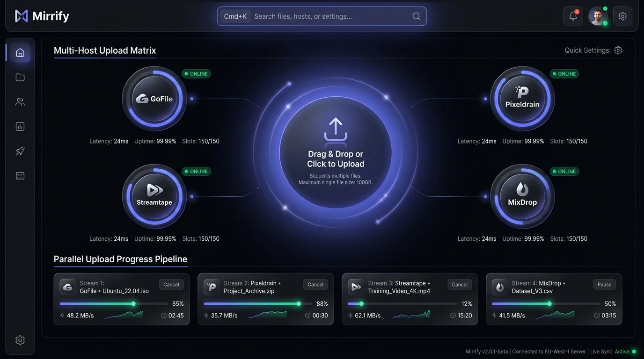
Task: Cancel the Project_Archive.zip upload
Action: click(x=315, y=285)
